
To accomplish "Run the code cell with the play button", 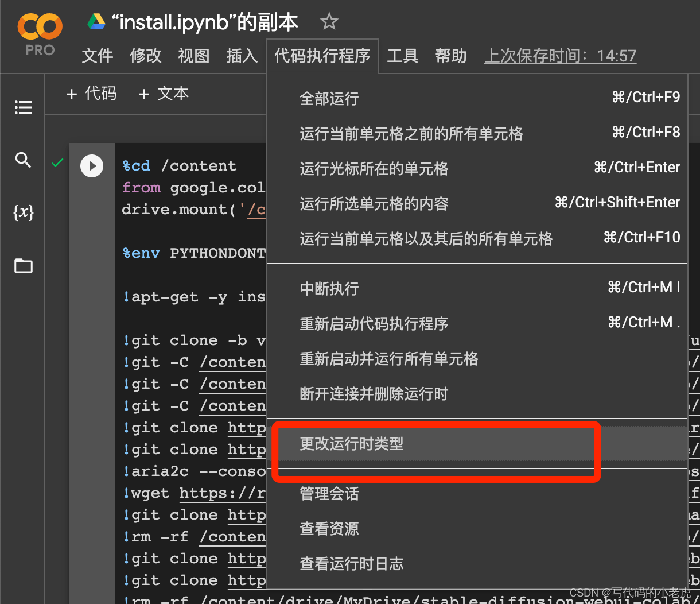I will point(92,166).
